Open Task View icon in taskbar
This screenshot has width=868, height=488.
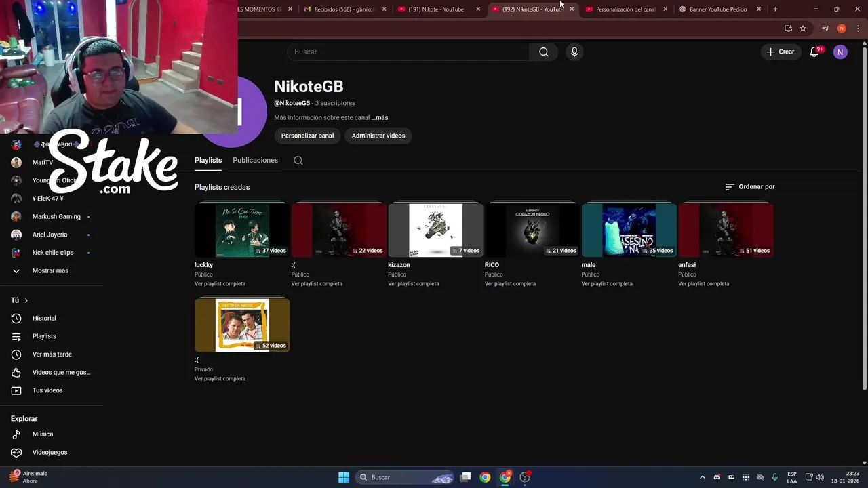[465, 477]
